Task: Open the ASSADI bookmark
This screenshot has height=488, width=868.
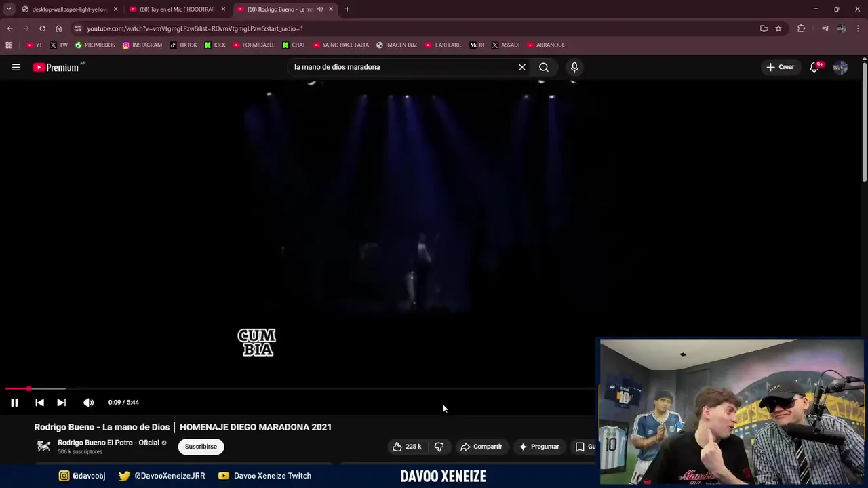Action: 505,45
